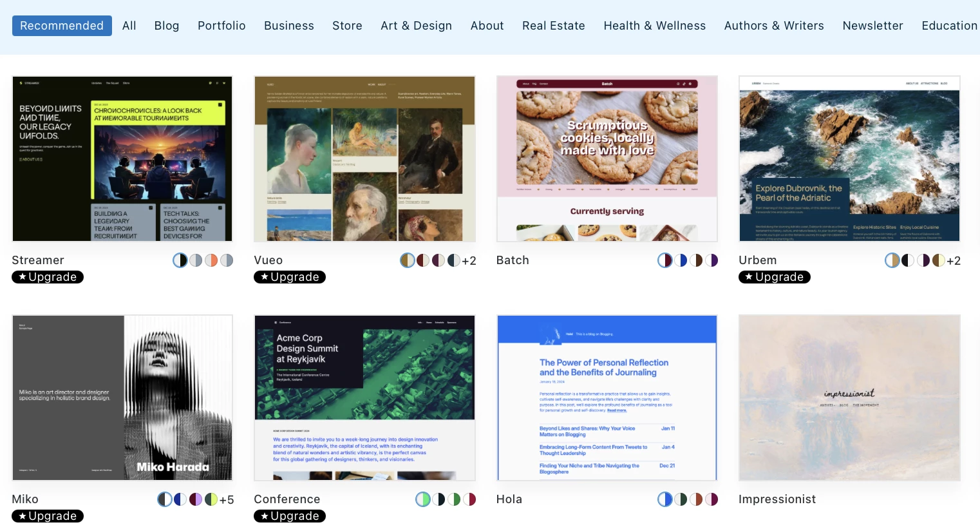Choose the first color swatch for Urbem
Image resolution: width=980 pixels, height=527 pixels.
pyautogui.click(x=892, y=260)
